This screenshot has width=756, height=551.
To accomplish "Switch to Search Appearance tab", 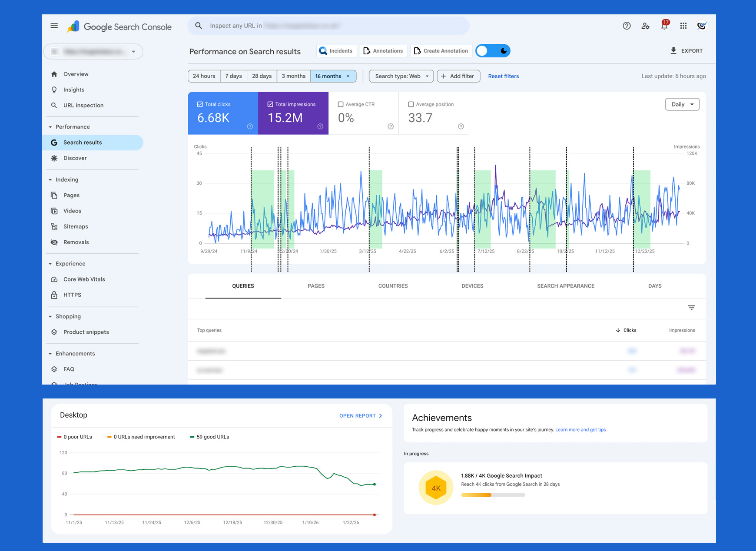I will [x=566, y=286].
